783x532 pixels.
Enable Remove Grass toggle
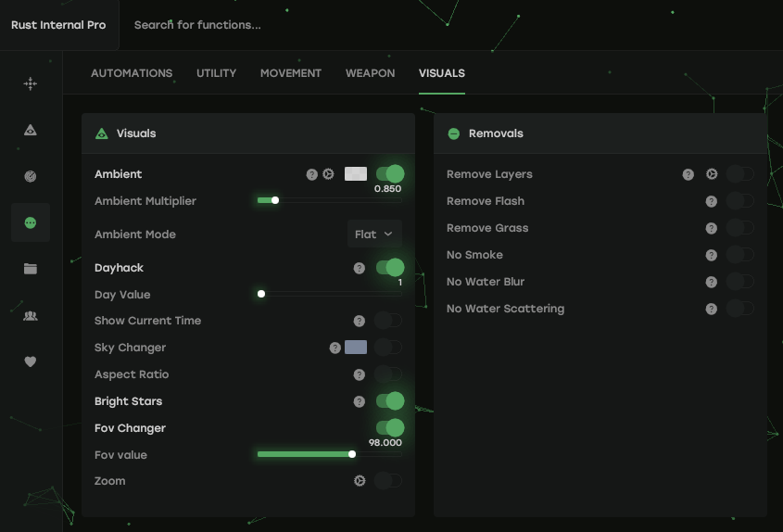(x=740, y=228)
